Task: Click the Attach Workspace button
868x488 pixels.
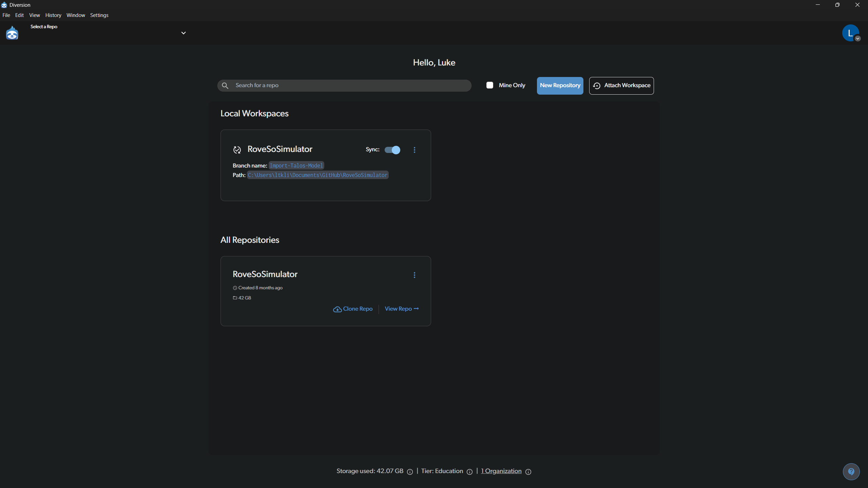Action: [621, 85]
